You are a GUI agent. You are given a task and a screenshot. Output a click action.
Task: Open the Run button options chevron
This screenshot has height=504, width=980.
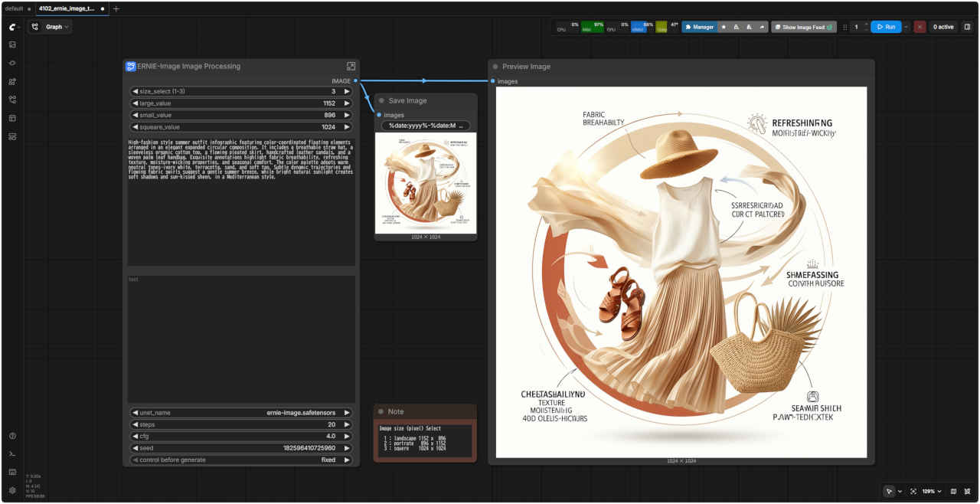coord(906,27)
